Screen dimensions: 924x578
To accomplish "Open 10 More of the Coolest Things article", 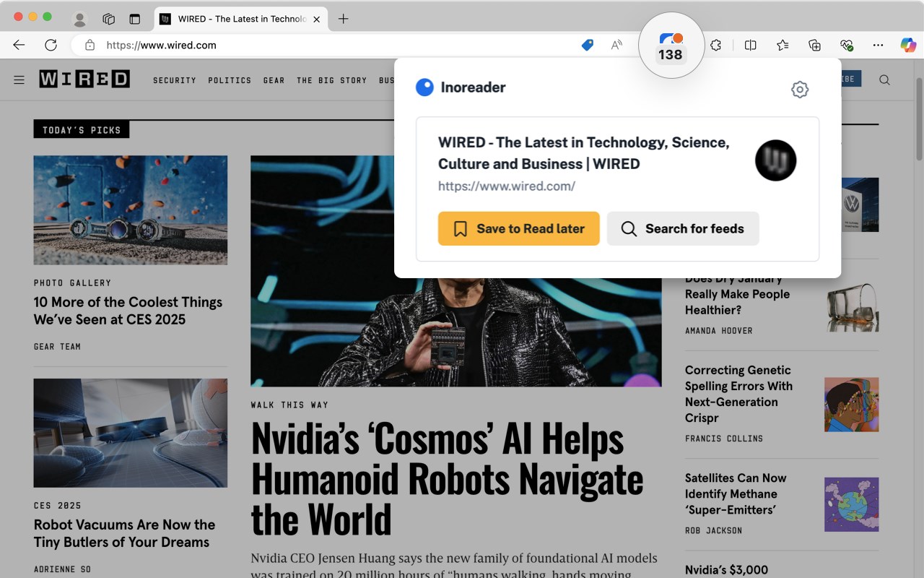I will (128, 311).
